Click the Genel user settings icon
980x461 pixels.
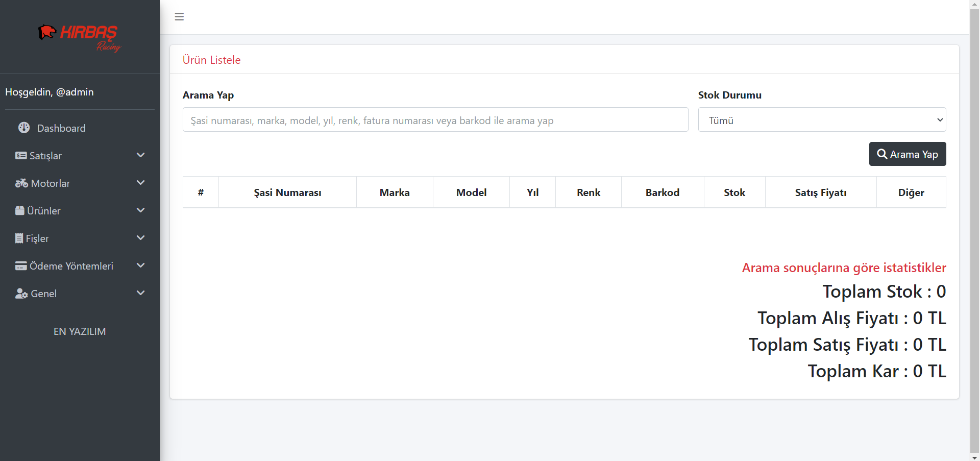click(21, 294)
